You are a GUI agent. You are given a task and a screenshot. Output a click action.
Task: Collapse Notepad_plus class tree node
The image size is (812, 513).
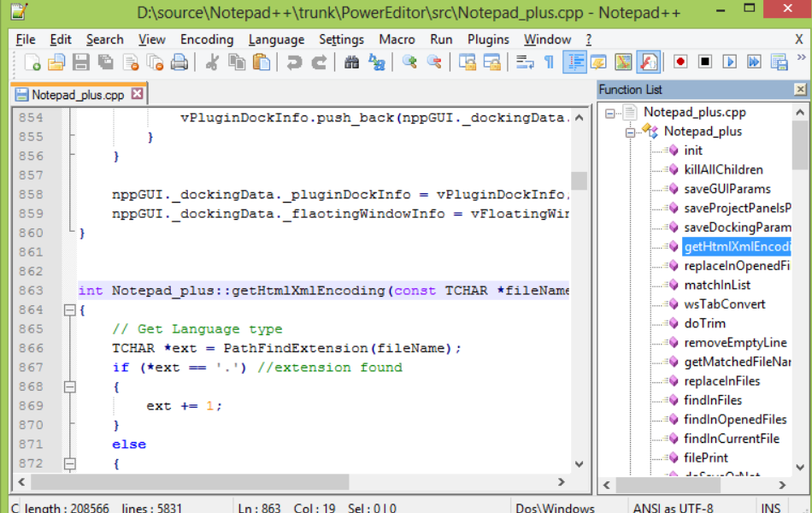click(630, 133)
